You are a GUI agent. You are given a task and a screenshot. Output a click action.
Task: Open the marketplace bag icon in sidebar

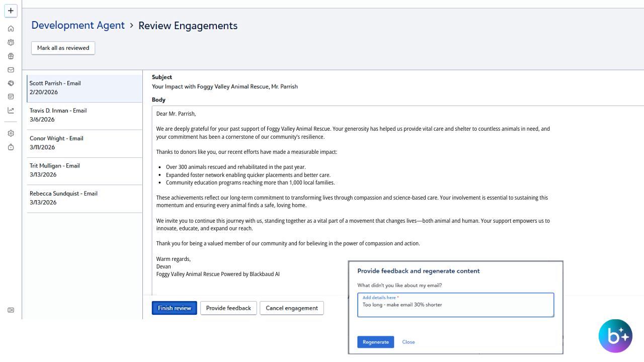[x=11, y=147]
